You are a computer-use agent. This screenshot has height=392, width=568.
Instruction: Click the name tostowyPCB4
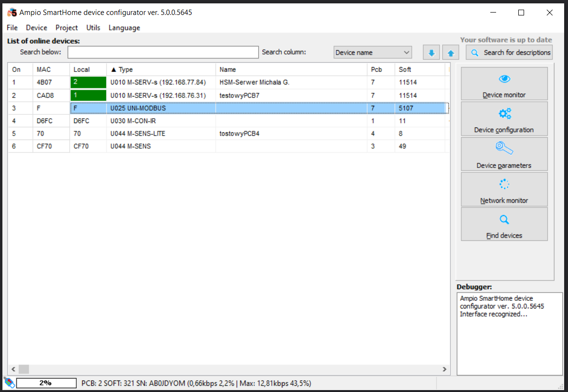pos(239,134)
